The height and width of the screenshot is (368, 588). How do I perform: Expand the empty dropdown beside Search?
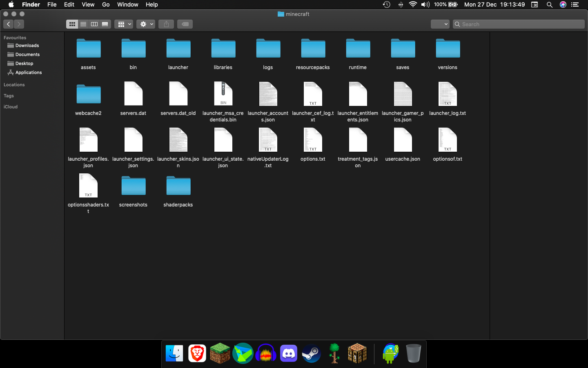coord(440,24)
